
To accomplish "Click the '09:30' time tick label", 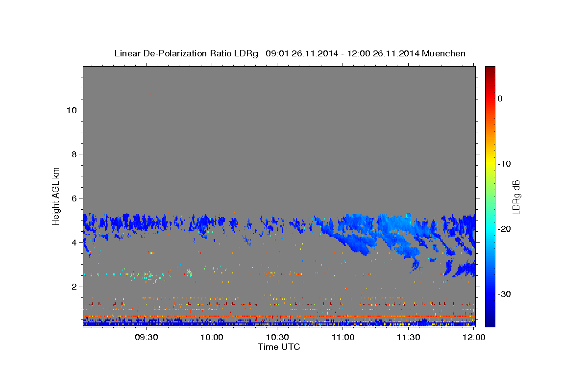I will (146, 337).
